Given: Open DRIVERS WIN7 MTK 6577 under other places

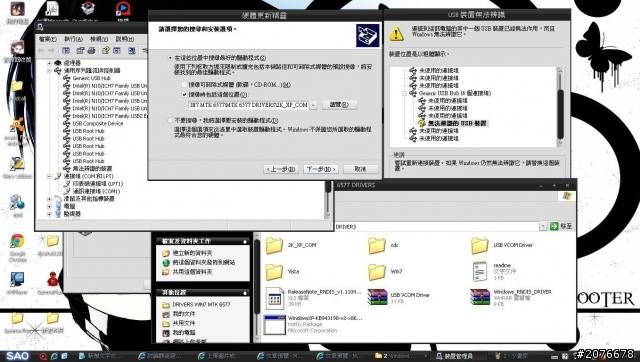Looking at the screenshot, I should [201, 304].
